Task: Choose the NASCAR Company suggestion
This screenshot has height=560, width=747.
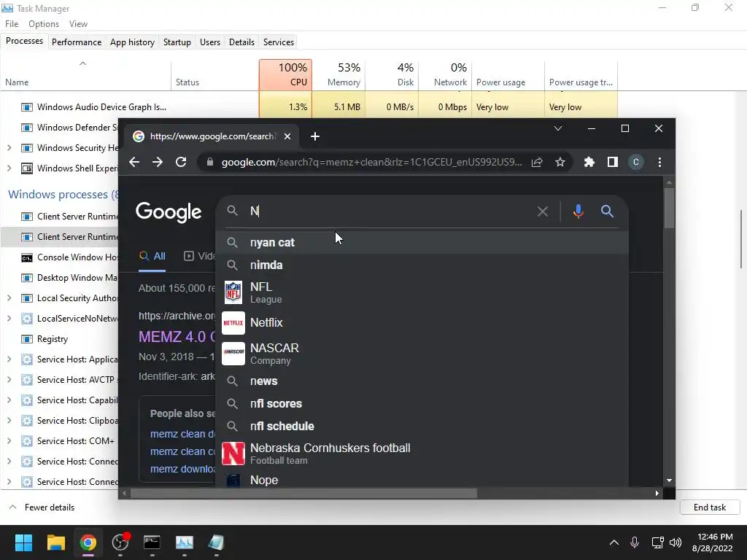Action: [422, 354]
